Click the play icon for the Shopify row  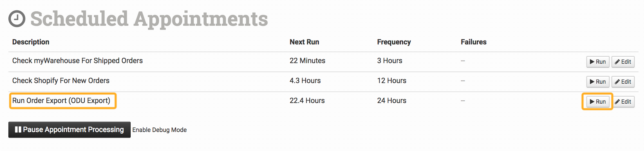click(592, 82)
